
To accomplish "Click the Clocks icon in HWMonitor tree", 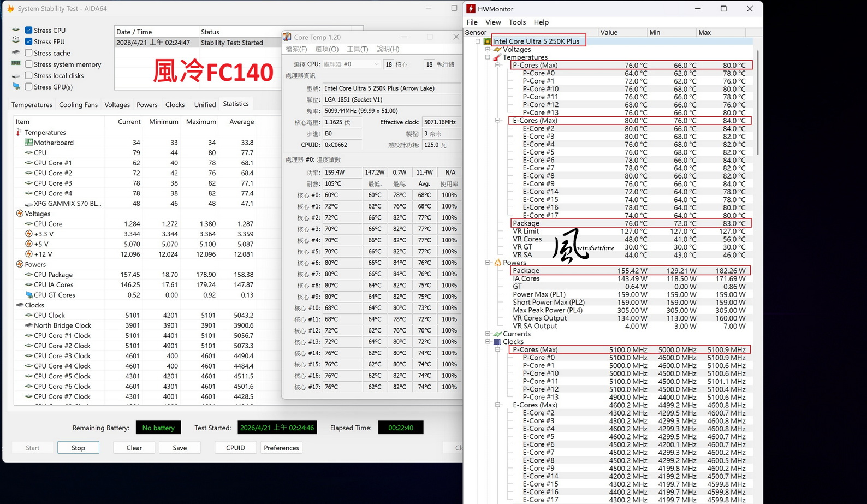I will click(x=497, y=342).
